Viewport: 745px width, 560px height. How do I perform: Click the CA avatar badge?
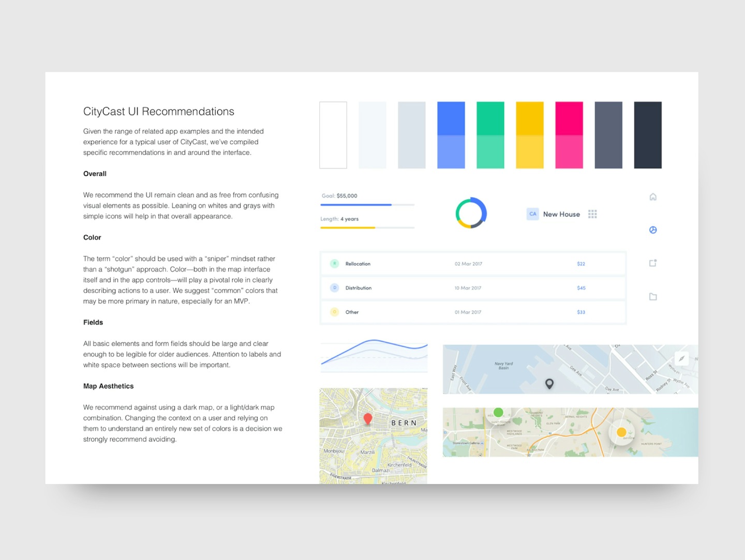tap(533, 214)
